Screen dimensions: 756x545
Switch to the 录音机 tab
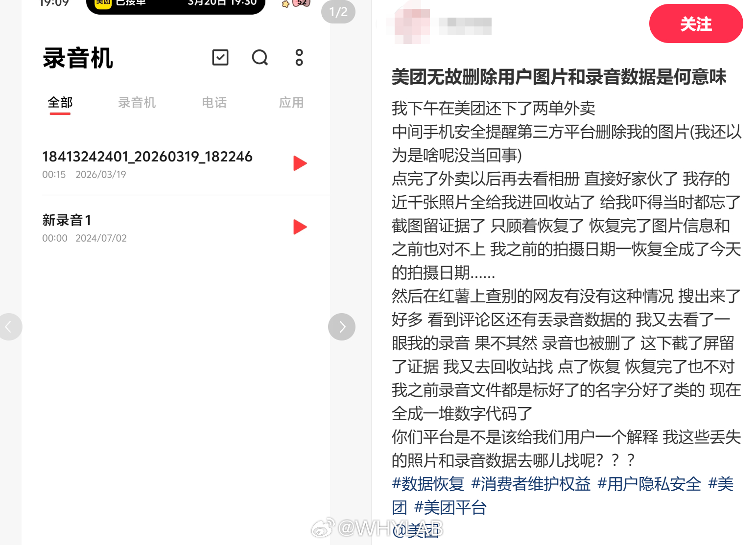[137, 103]
